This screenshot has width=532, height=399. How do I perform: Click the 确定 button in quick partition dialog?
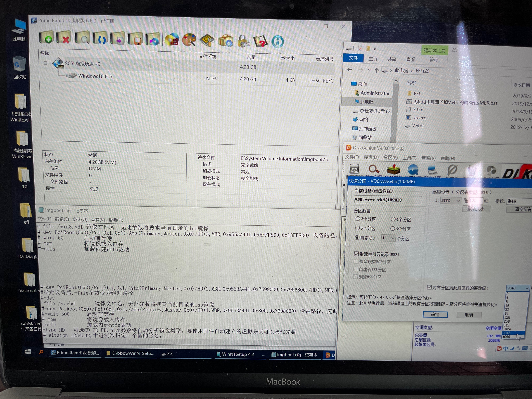(x=435, y=314)
